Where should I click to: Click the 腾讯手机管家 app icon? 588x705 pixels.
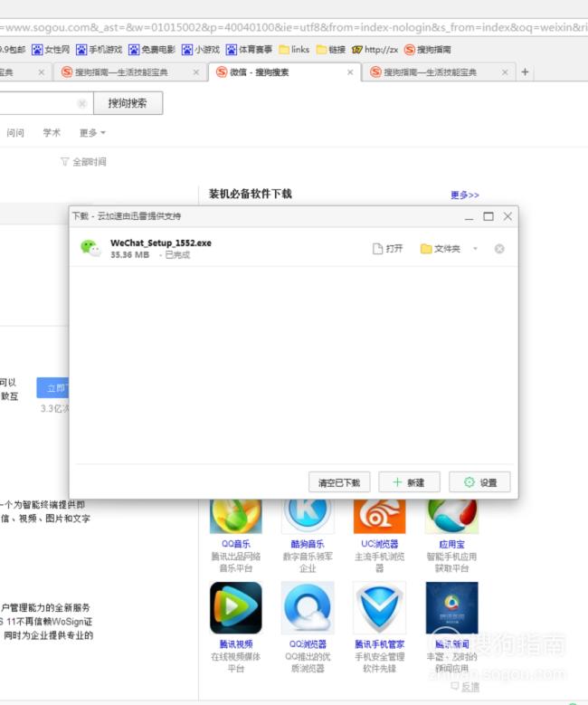[379, 607]
